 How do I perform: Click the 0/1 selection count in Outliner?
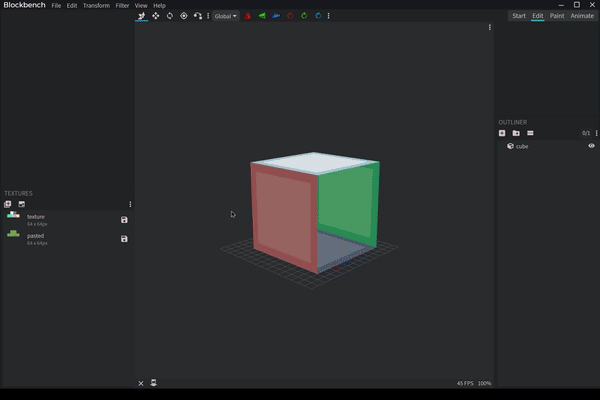coord(586,133)
